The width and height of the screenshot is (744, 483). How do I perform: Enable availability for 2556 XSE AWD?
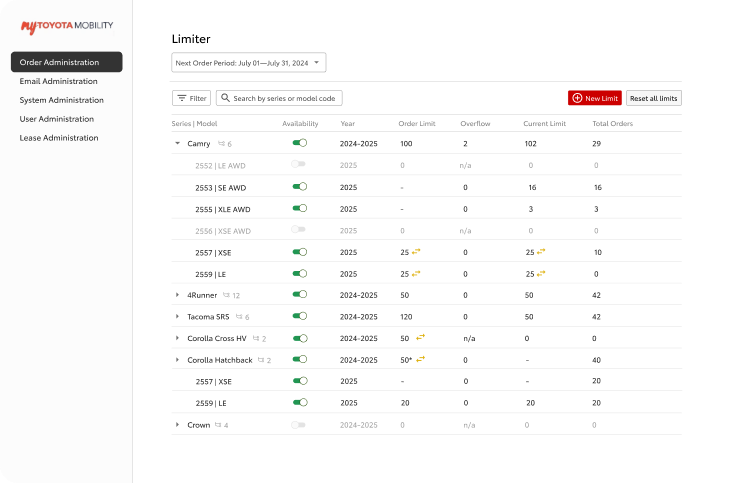pos(298,230)
